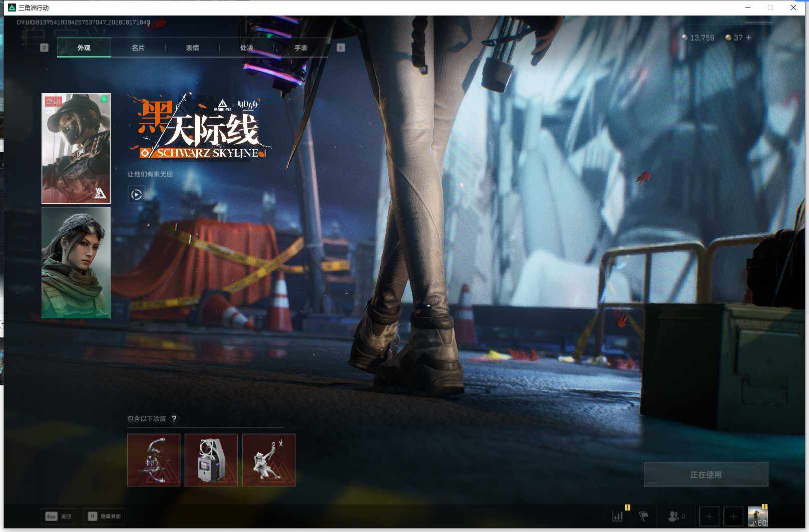This screenshot has width=809, height=532.
Task: Play the skin preview video
Action: coord(136,194)
